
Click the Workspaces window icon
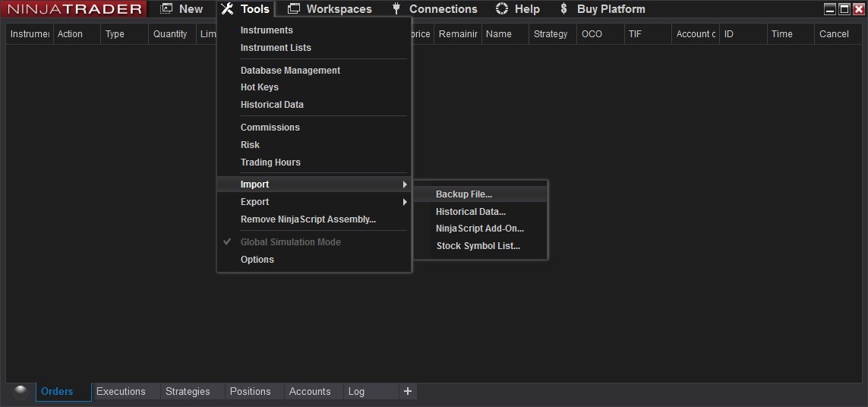click(294, 9)
